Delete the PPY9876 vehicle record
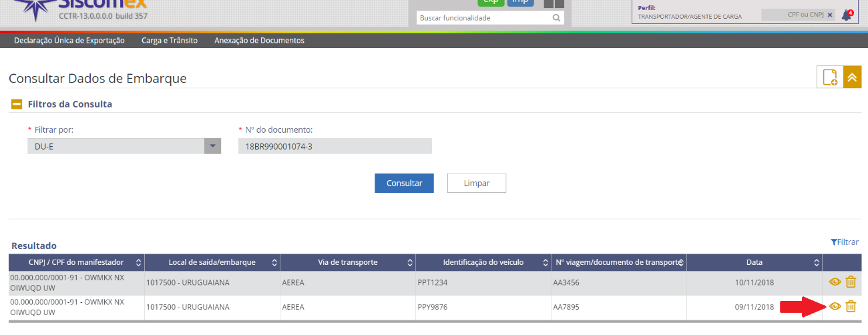Screen dimensions: 868x335 pos(851,307)
